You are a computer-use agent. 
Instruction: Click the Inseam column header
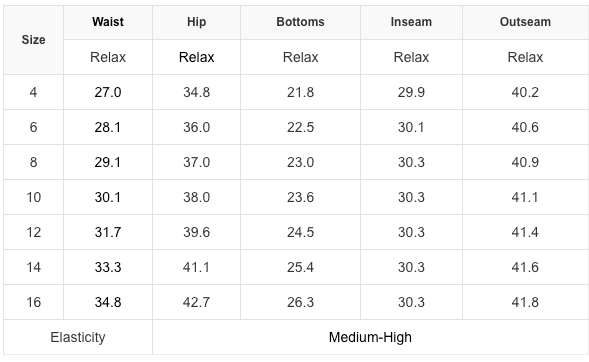[x=411, y=22]
